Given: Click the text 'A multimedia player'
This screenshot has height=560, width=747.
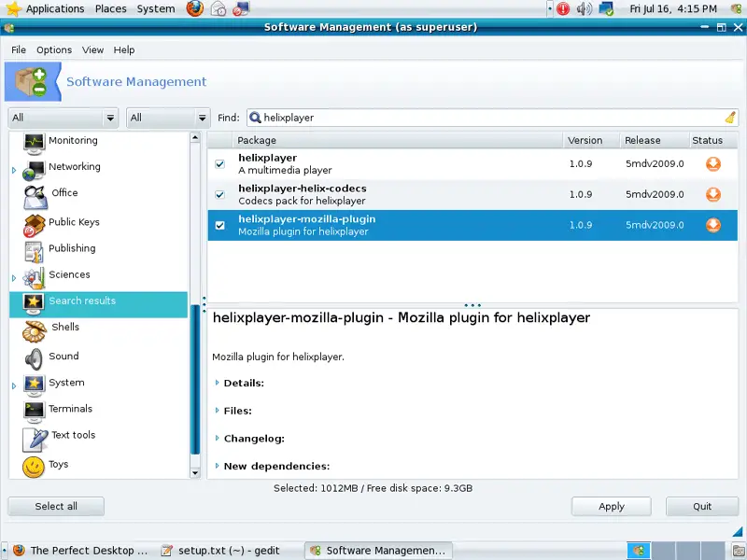Looking at the screenshot, I should pos(285,170).
